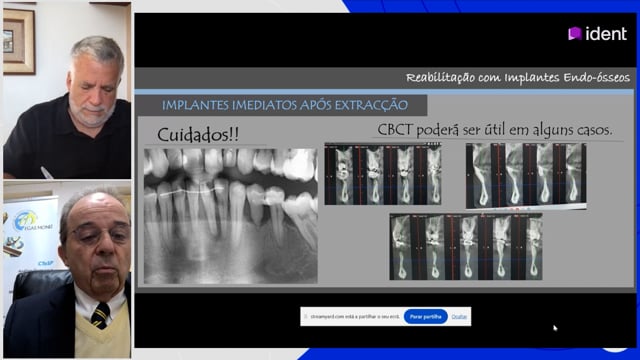Click the 'IMPLANTES IMEDIATOS APÓS EXTRACÇÃO' heading
This screenshot has width=640, height=360.
(285, 105)
